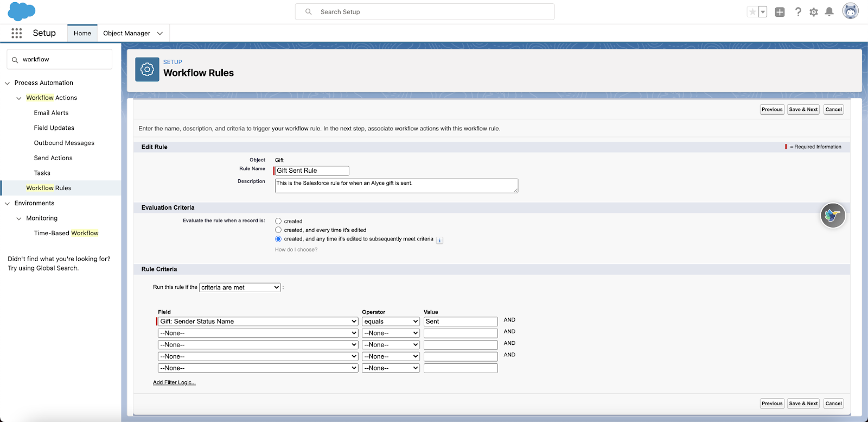This screenshot has width=868, height=422.
Task: Open the 'equals' operator dropdown
Action: click(391, 322)
